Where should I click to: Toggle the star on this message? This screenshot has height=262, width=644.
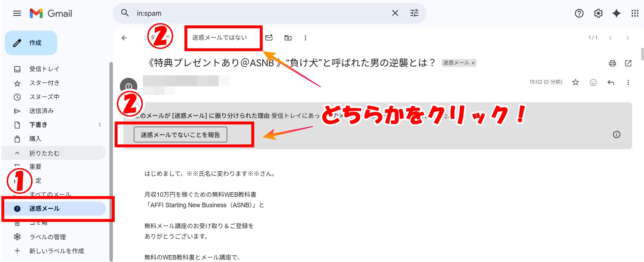pyautogui.click(x=575, y=82)
